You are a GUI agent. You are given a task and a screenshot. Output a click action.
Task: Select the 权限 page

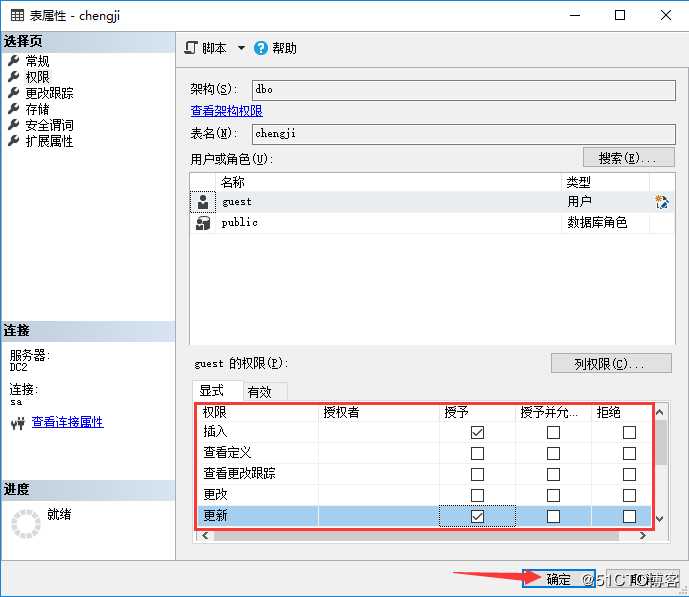[x=37, y=77]
